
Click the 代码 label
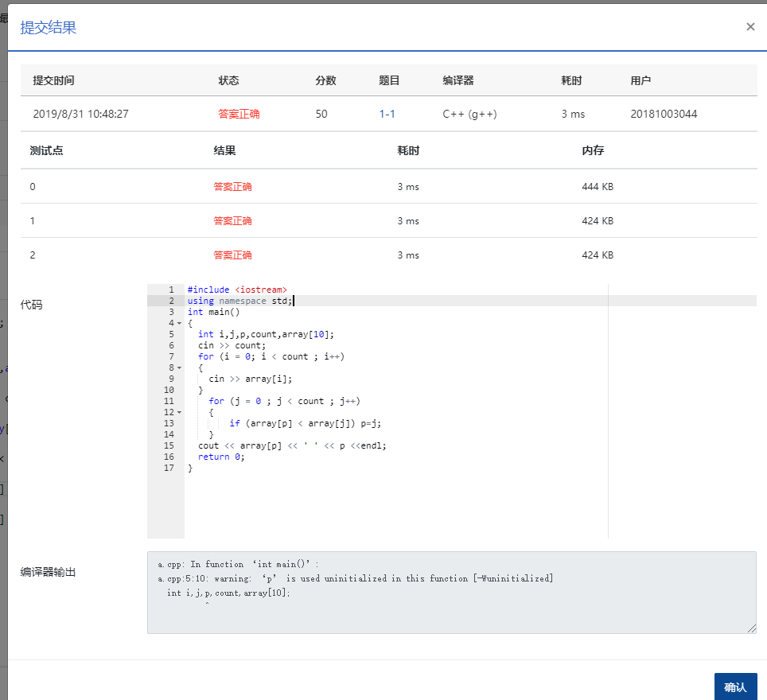point(31,305)
